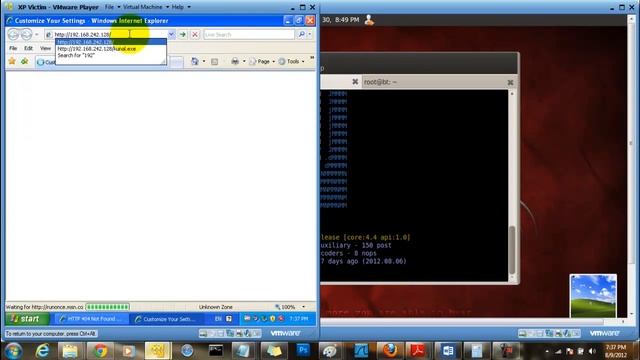Click the BackTrack user icon in top panel

coord(369,20)
